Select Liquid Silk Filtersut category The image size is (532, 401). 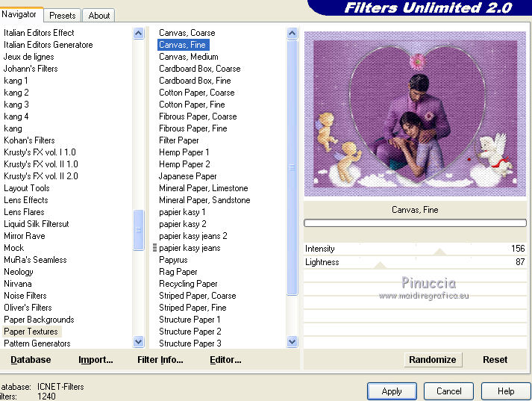[37, 224]
